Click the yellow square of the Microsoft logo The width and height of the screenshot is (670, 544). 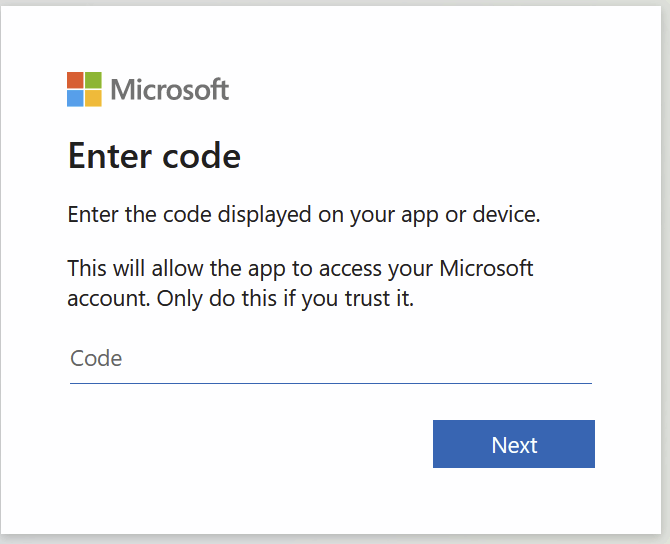tap(94, 98)
